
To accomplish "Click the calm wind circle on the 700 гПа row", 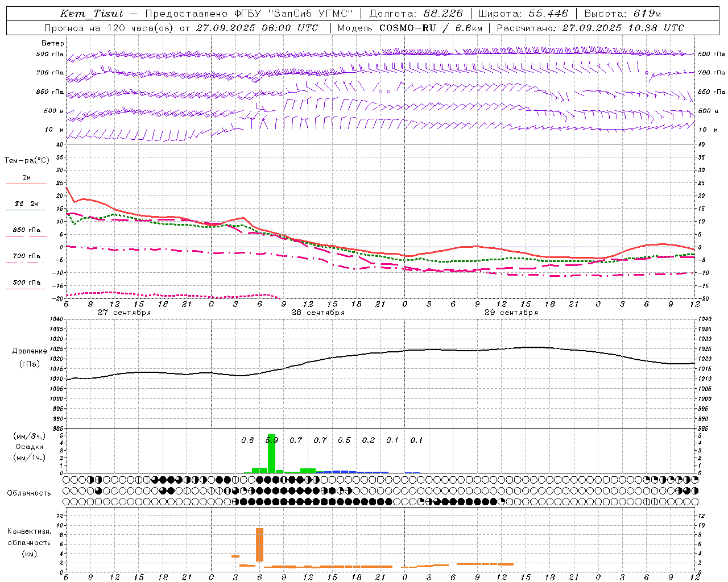I will tap(647, 73).
